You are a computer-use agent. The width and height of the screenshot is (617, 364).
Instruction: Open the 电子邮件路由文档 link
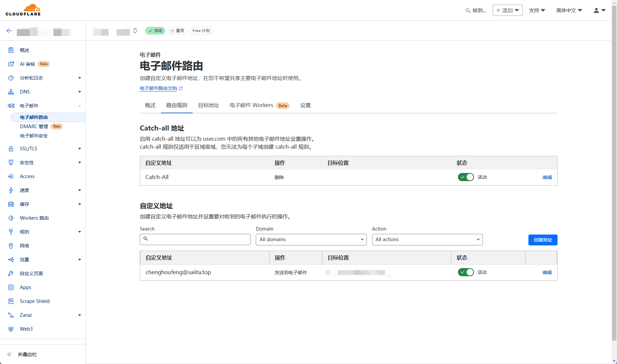click(159, 89)
